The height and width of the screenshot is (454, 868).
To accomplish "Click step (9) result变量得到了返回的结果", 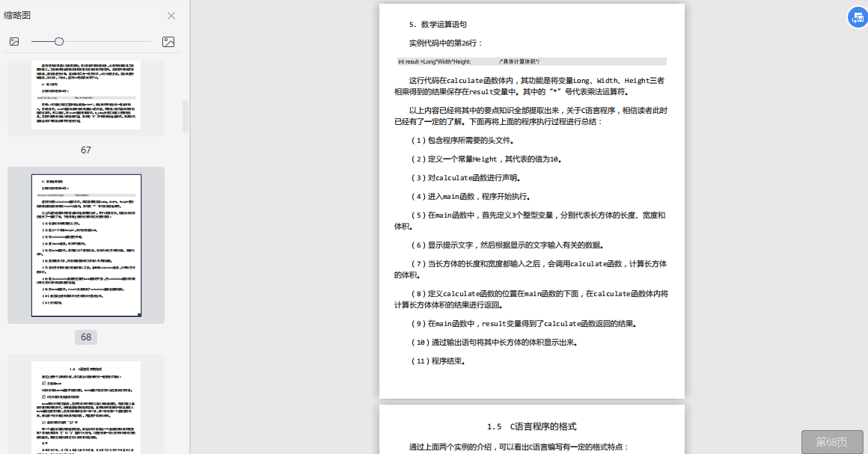I will 523,324.
